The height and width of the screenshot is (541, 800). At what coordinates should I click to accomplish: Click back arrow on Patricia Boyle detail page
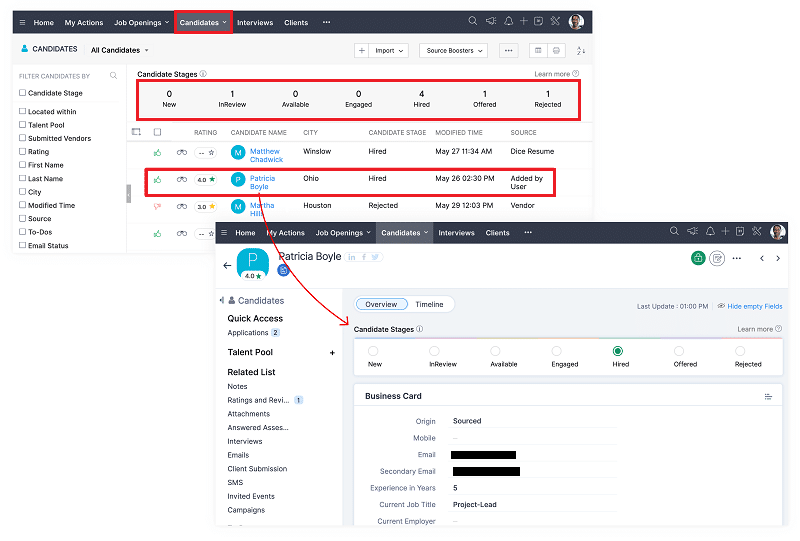coord(227,265)
